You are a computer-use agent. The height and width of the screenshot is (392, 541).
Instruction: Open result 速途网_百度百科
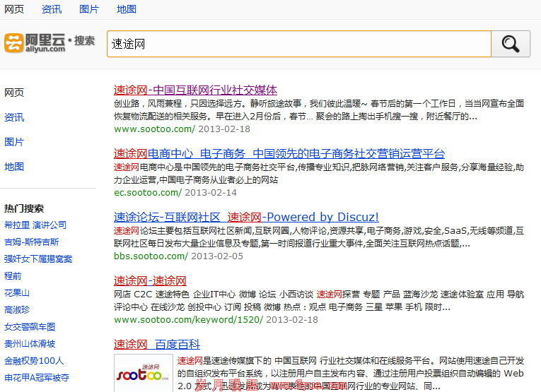pos(157,344)
